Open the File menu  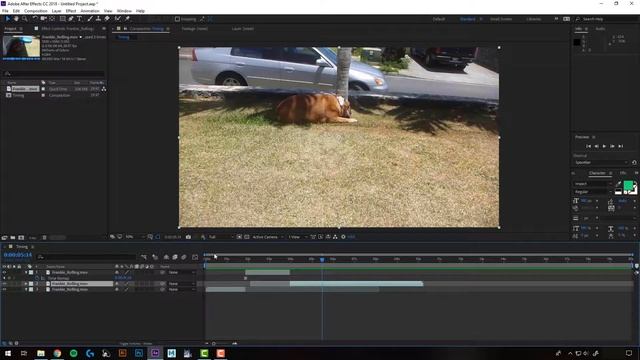pyautogui.click(x=5, y=11)
